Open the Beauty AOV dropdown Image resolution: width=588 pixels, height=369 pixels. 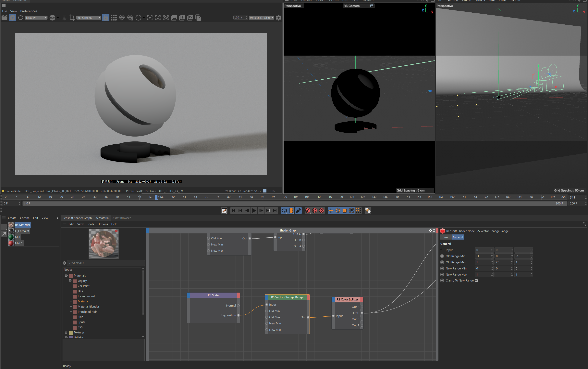pyautogui.click(x=36, y=18)
